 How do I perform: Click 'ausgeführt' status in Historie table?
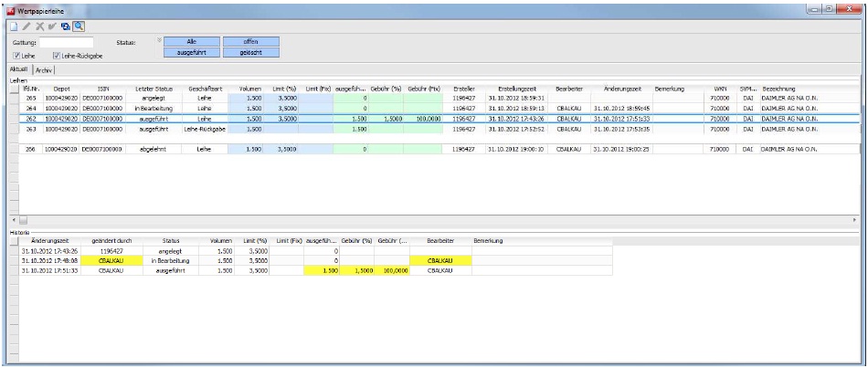171,270
